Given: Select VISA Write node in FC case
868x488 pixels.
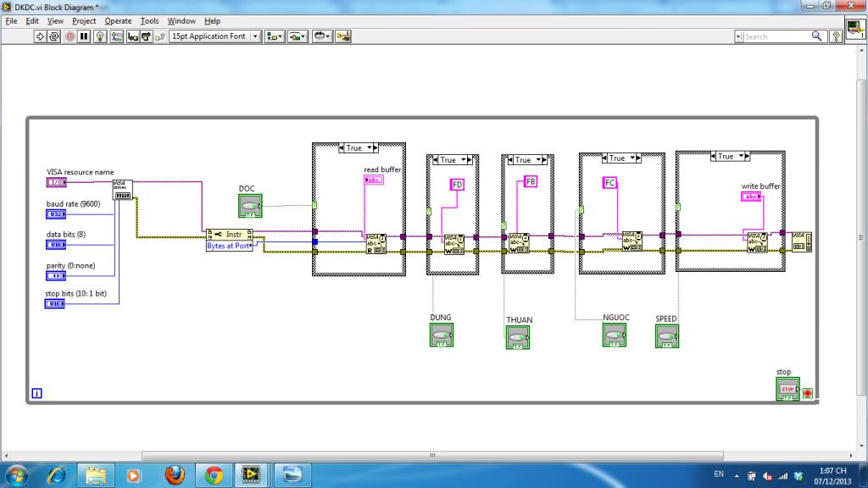Looking at the screenshot, I should 632,241.
